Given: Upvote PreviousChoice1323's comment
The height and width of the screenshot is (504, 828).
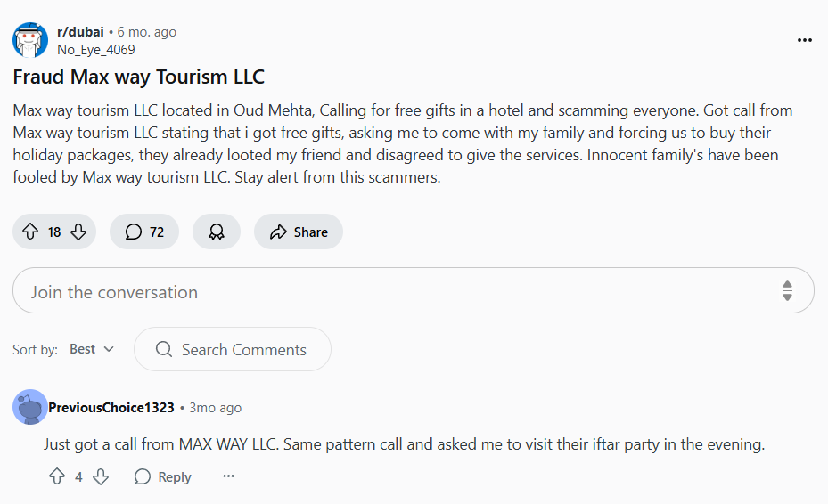Looking at the screenshot, I should 57,476.
